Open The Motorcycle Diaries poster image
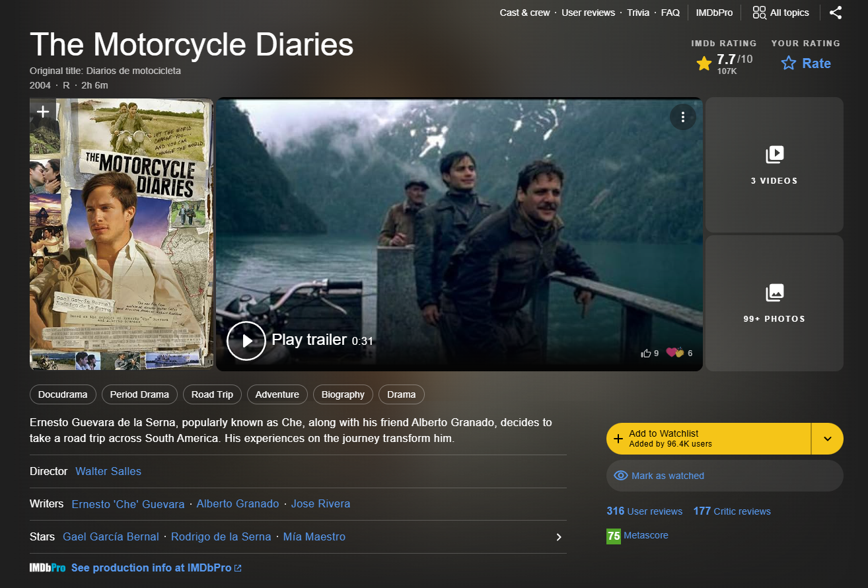The image size is (868, 588). point(122,235)
